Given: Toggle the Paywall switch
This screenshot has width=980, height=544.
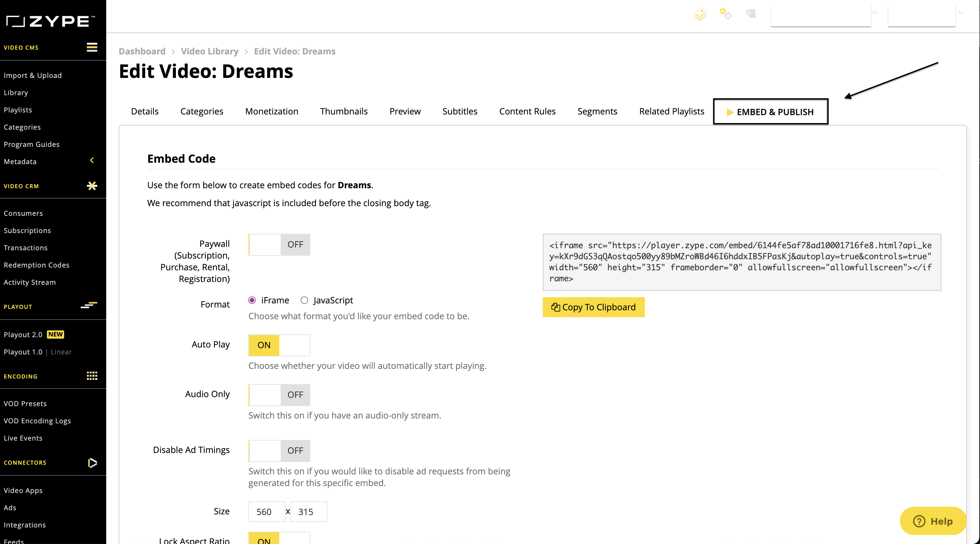Looking at the screenshot, I should pyautogui.click(x=279, y=245).
